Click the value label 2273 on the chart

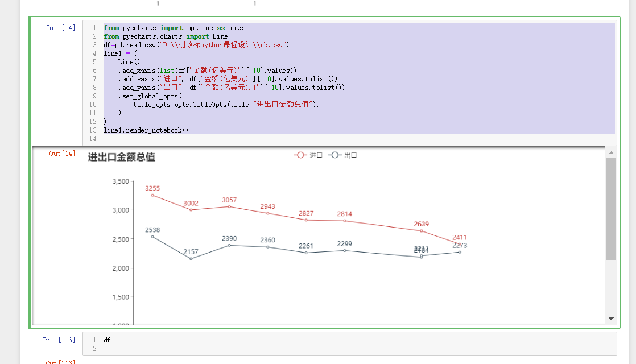pyautogui.click(x=460, y=245)
